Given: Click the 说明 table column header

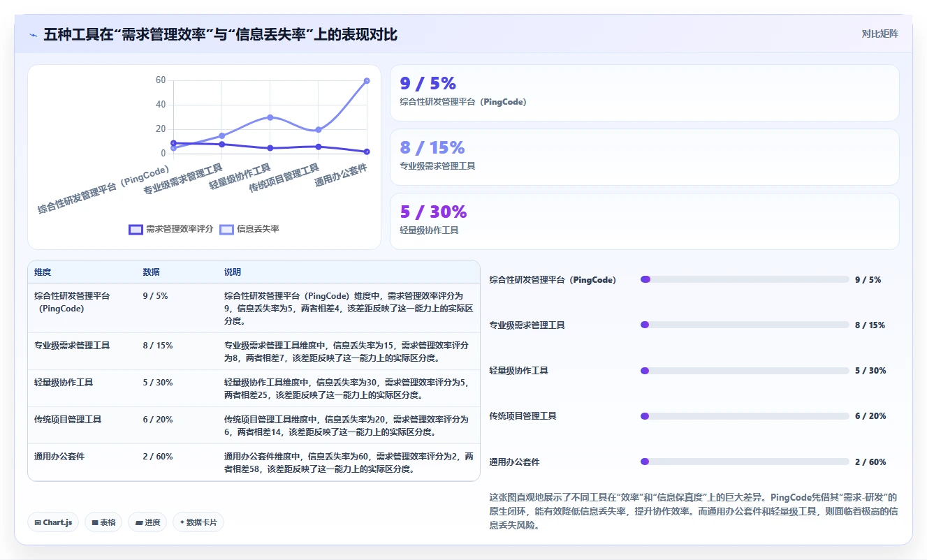Looking at the screenshot, I should point(233,272).
